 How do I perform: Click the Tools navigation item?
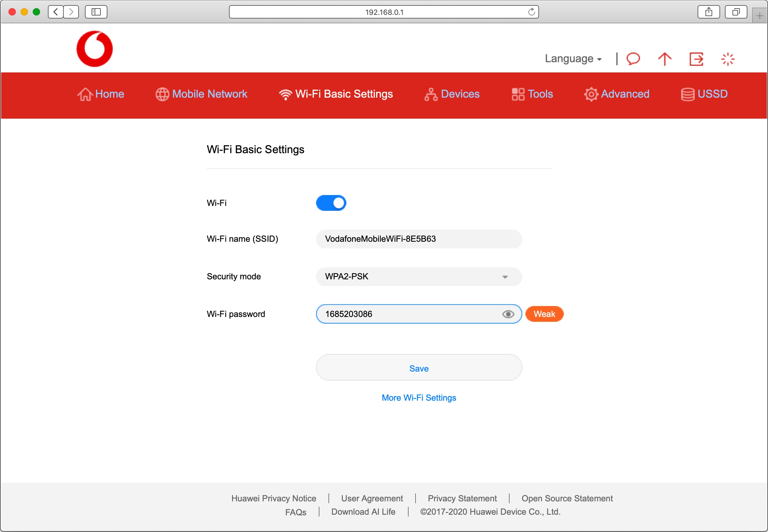click(x=532, y=94)
